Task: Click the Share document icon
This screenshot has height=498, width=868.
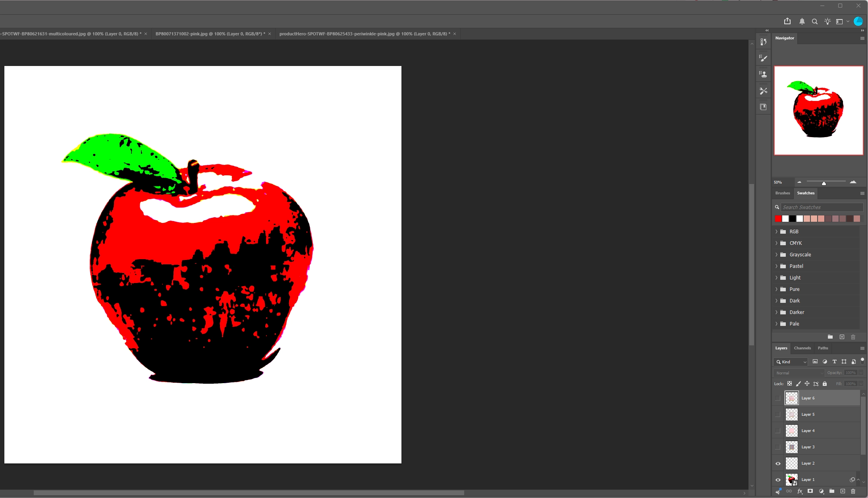Action: [x=787, y=21]
